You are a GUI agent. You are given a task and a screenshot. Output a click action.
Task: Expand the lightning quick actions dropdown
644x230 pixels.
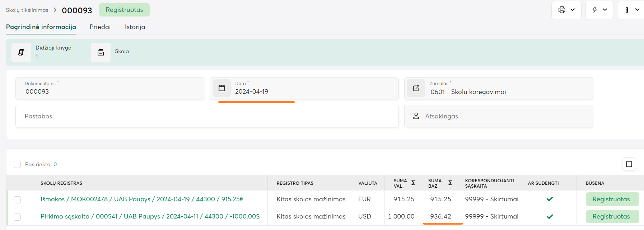(599, 10)
